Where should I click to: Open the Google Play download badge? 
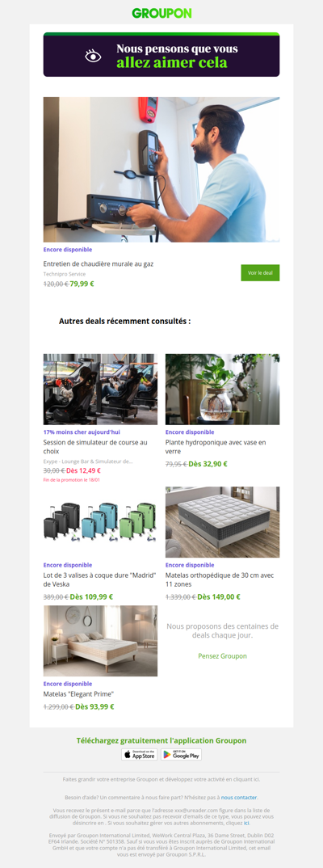point(182,755)
